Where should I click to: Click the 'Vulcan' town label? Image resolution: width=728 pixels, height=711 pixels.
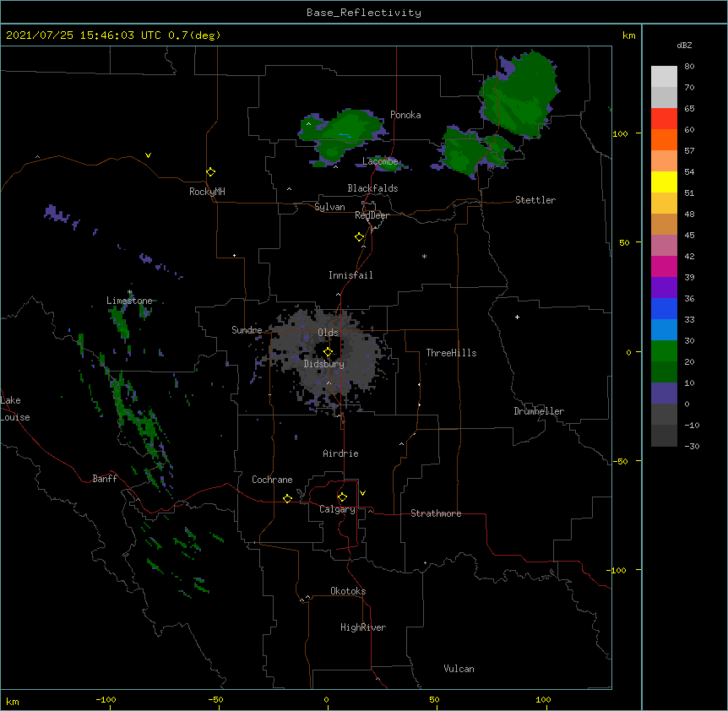pos(459,669)
